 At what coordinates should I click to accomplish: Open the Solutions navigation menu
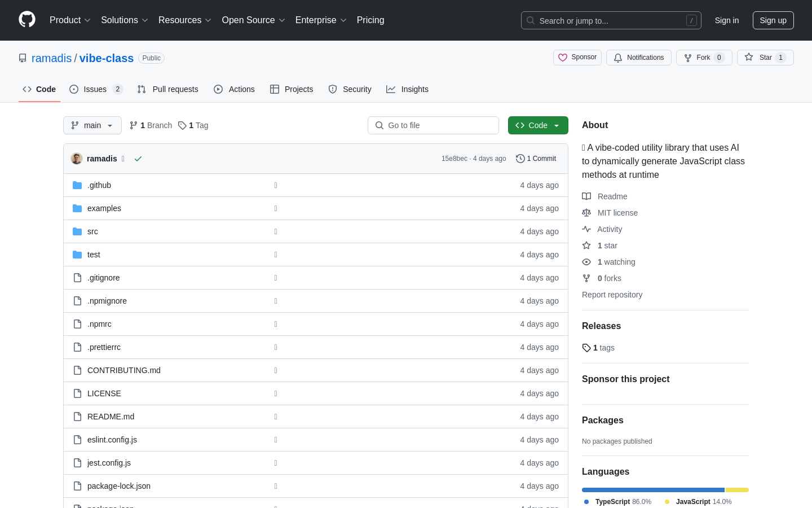pyautogui.click(x=125, y=20)
